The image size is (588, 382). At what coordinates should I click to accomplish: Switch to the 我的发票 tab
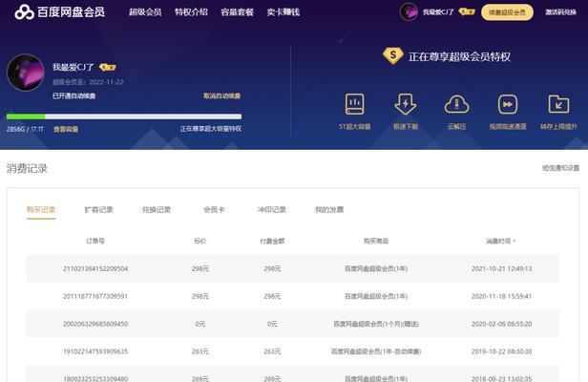coord(329,210)
